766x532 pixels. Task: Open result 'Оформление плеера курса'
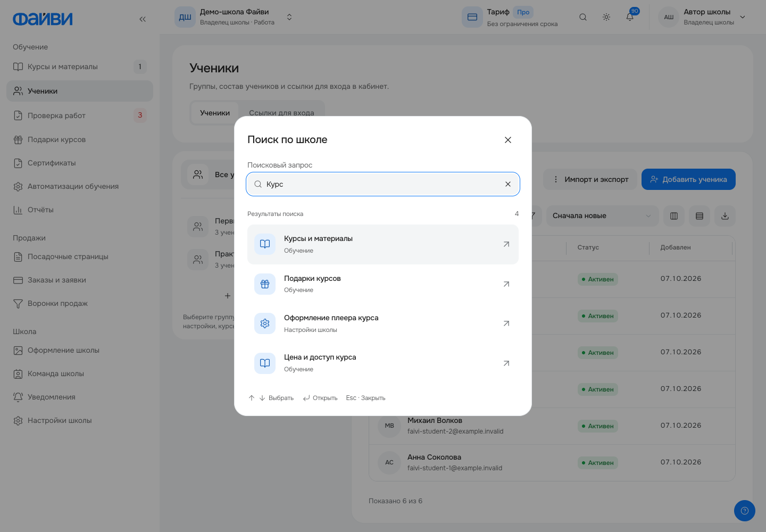click(383, 323)
